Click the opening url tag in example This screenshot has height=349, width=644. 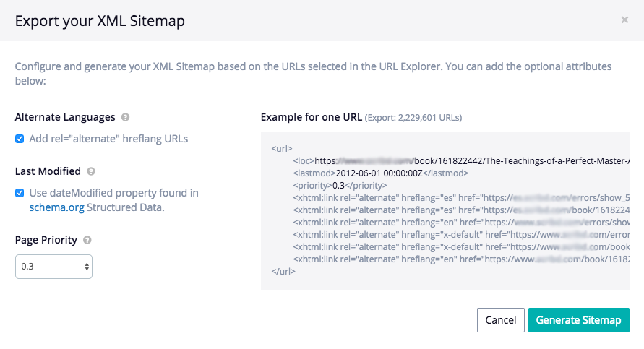tap(282, 149)
